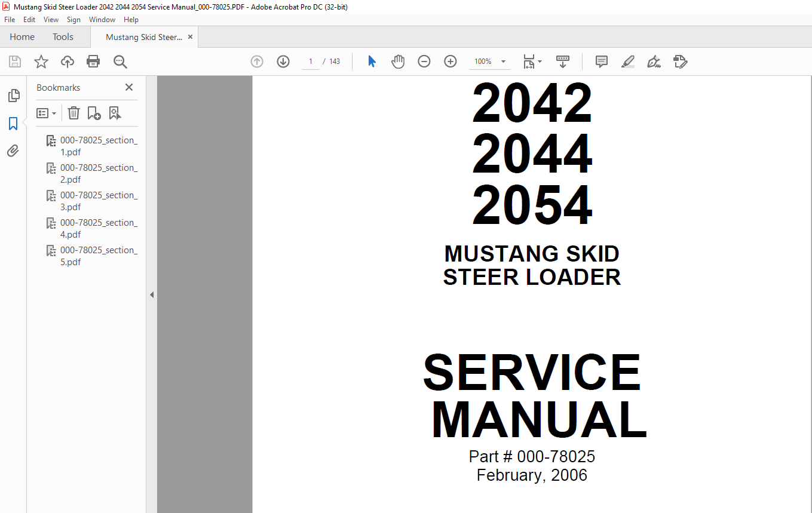
Task: Click the current page number field
Action: click(x=311, y=62)
